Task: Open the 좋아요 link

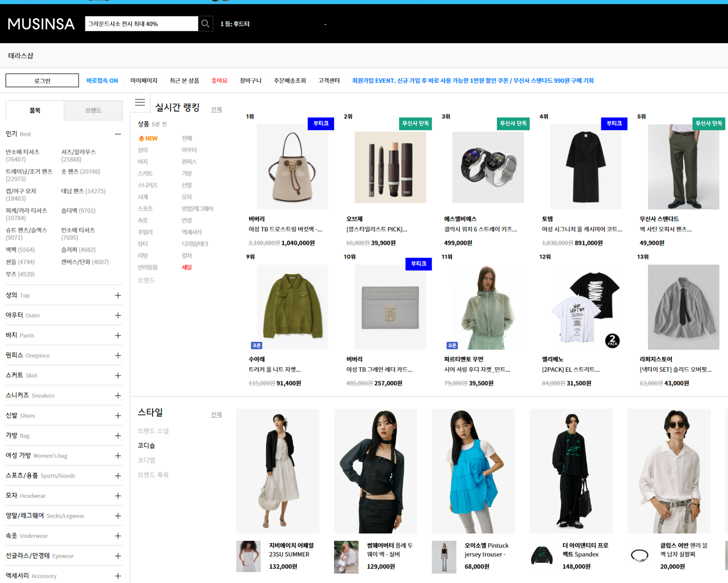Action: 219,80
